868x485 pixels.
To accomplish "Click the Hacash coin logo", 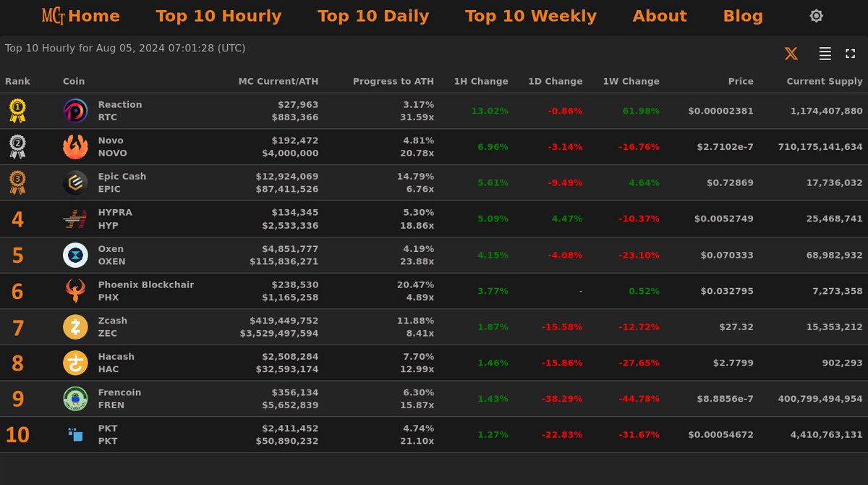I will coord(75,363).
